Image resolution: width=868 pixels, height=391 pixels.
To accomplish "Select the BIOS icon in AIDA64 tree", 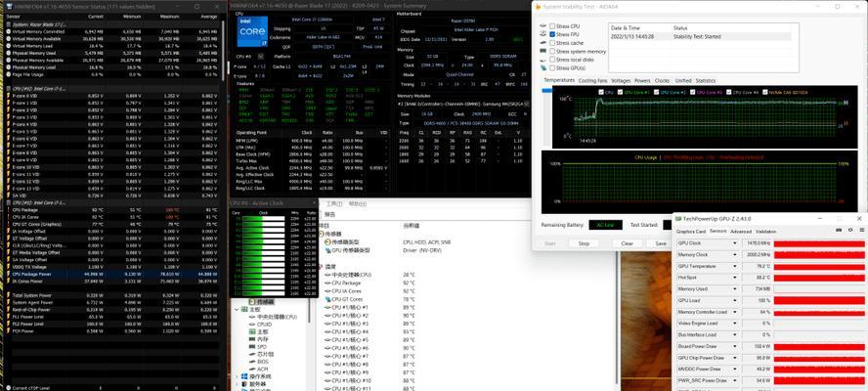I will (252, 361).
